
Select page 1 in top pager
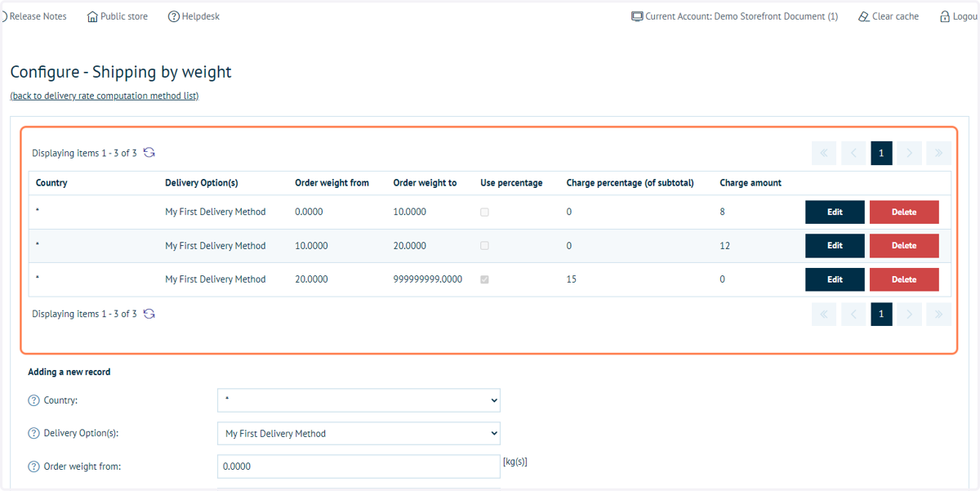[x=881, y=153]
